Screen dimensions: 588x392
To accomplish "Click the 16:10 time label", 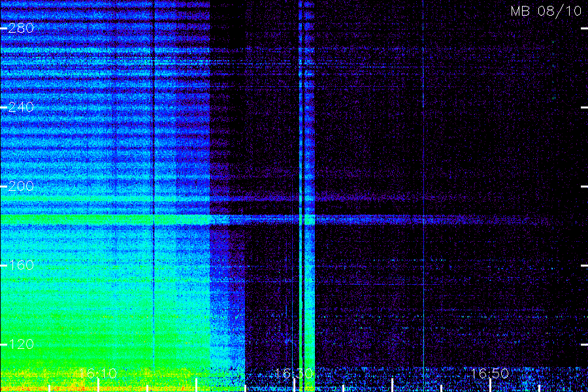I will (98, 373).
